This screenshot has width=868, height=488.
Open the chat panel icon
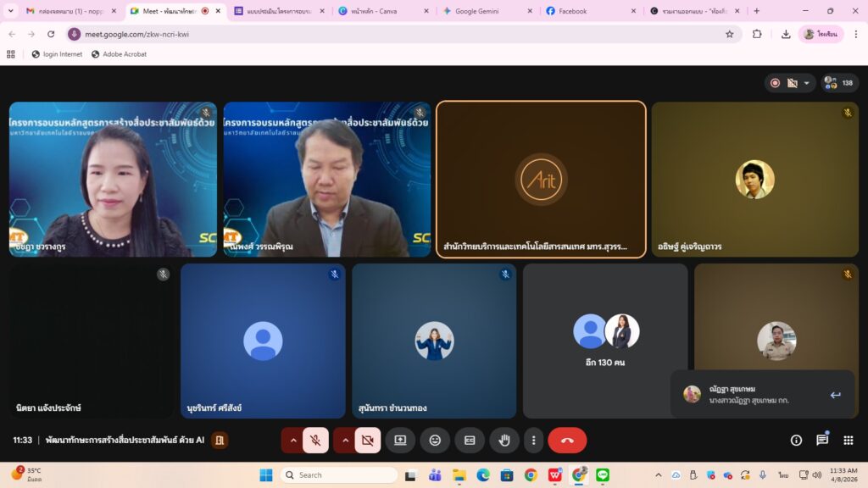coord(821,441)
